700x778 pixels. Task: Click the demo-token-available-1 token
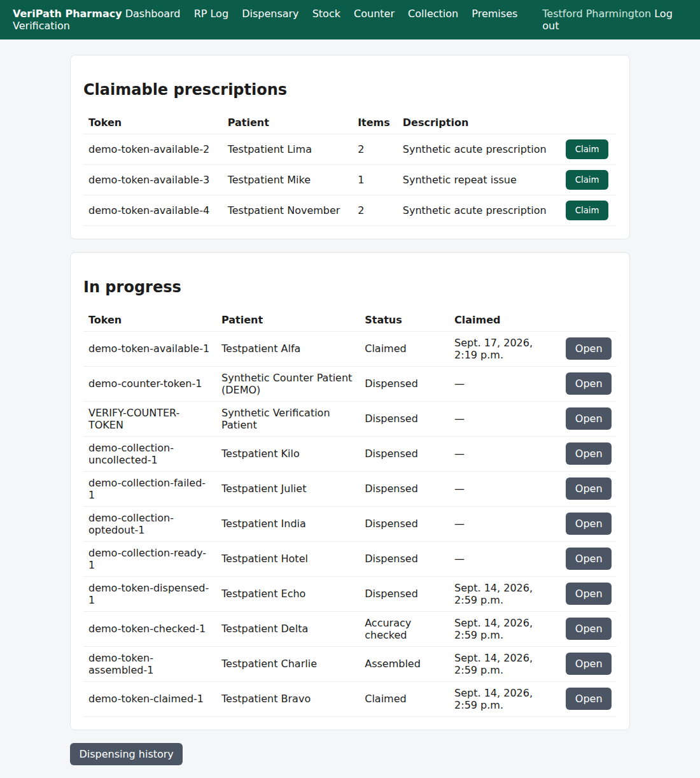[149, 349]
